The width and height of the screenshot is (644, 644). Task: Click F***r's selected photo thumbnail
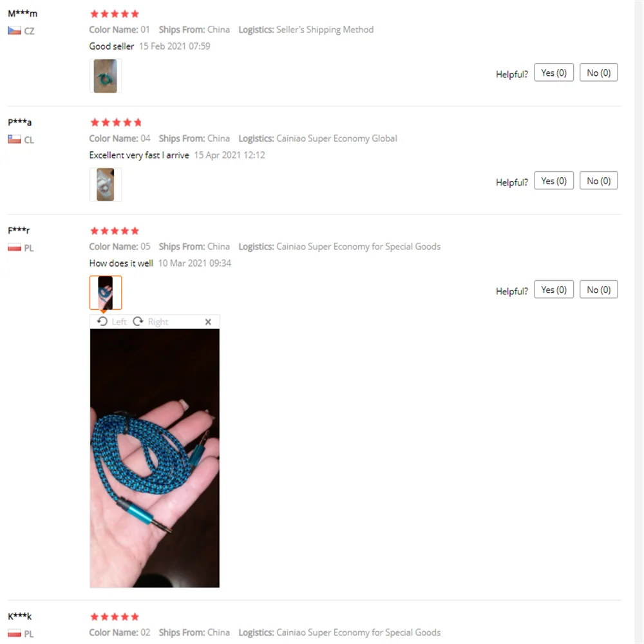pos(106,293)
